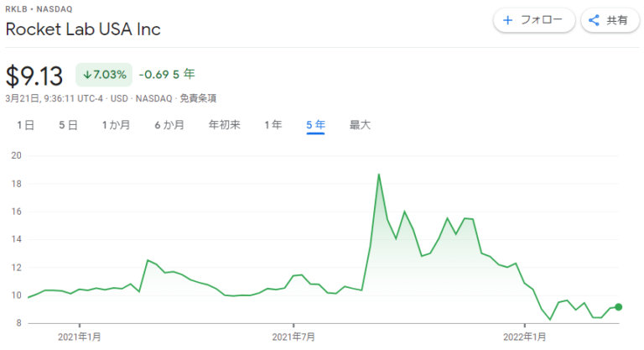Open the 免責条項 disclaimer link
The image size is (644, 350).
(198, 98)
